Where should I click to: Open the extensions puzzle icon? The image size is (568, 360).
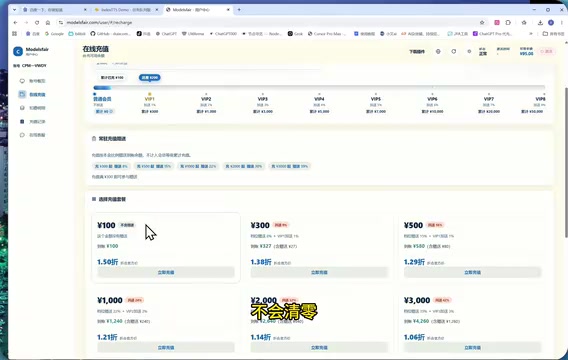(508, 22)
